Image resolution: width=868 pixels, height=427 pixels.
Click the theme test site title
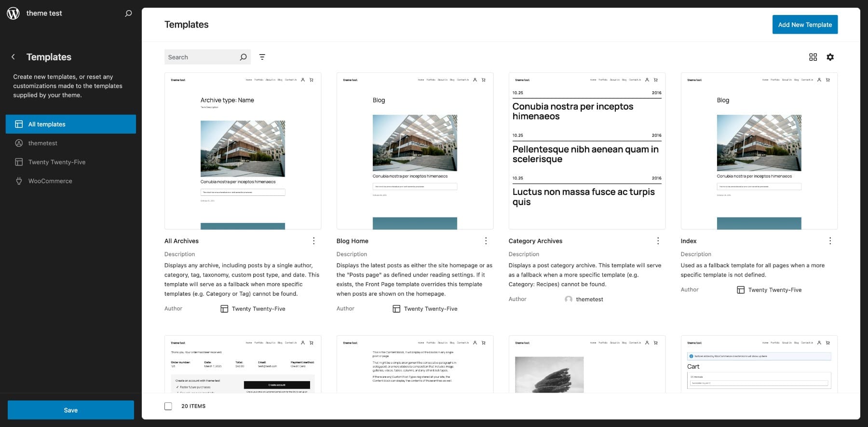[44, 14]
